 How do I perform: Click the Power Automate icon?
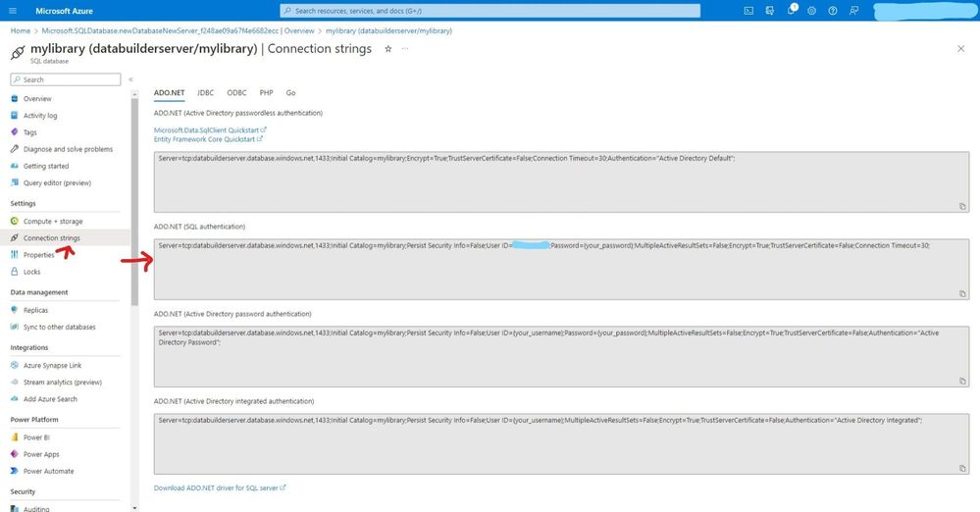pyautogui.click(x=15, y=471)
